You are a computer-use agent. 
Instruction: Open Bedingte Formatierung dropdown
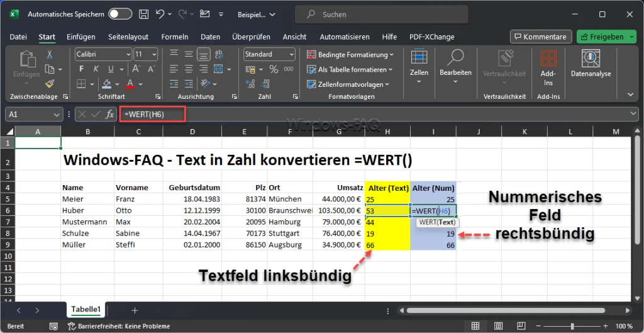click(350, 54)
